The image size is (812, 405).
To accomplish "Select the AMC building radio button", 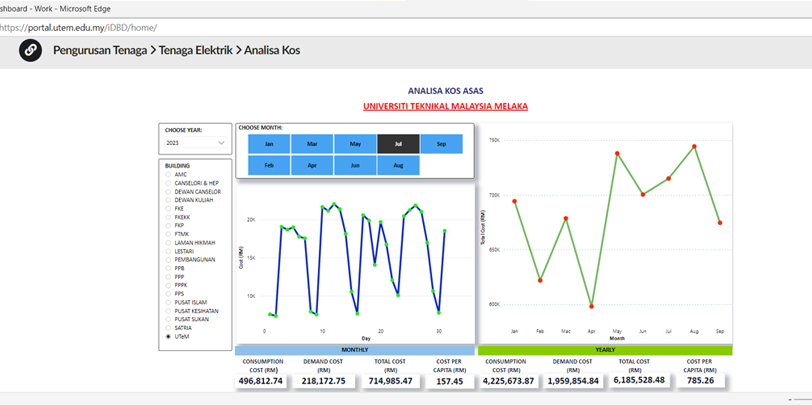I will coord(168,175).
